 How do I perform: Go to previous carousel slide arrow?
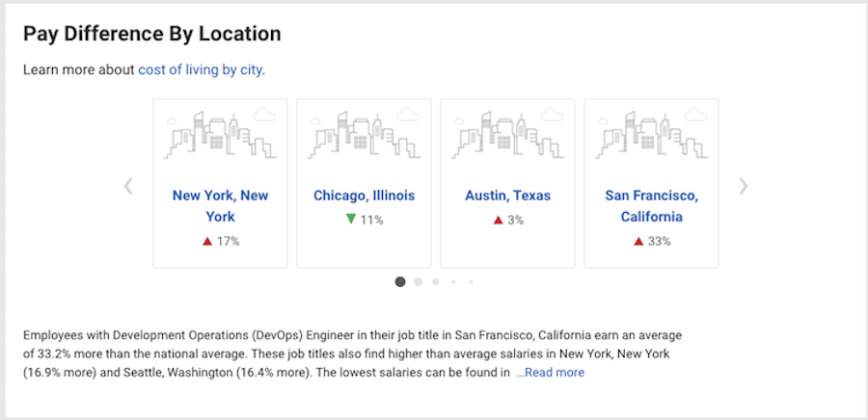[x=128, y=186]
